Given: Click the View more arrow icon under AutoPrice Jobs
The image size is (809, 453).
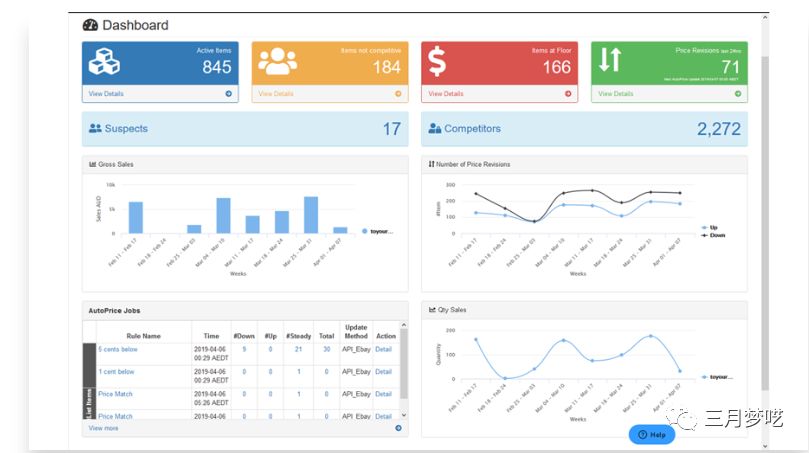Looking at the screenshot, I should pos(398,428).
